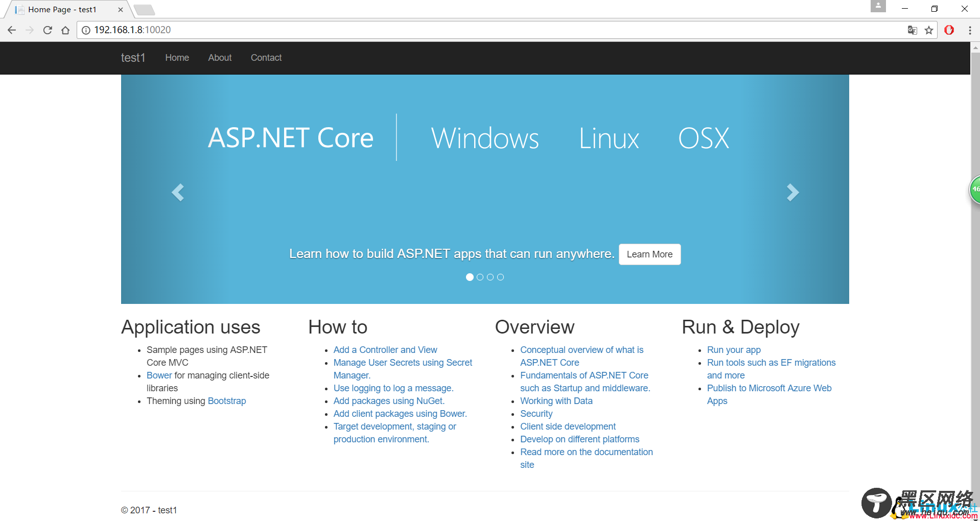This screenshot has height=521, width=980.
Task: Click the browser forward arrow
Action: (x=30, y=30)
